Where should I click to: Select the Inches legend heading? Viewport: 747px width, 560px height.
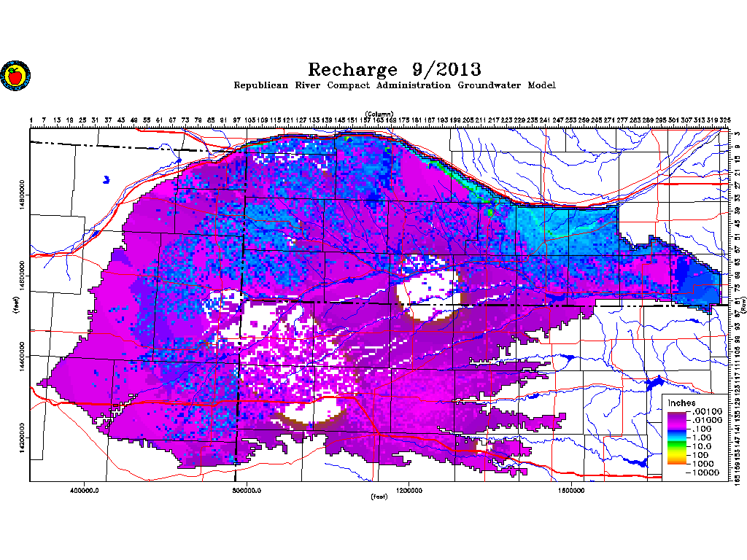(x=681, y=402)
